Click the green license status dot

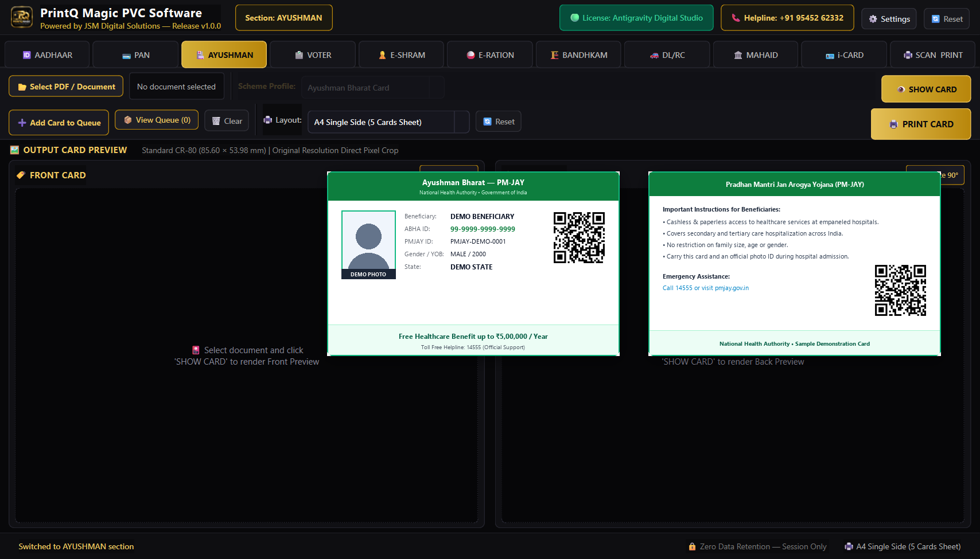(574, 18)
